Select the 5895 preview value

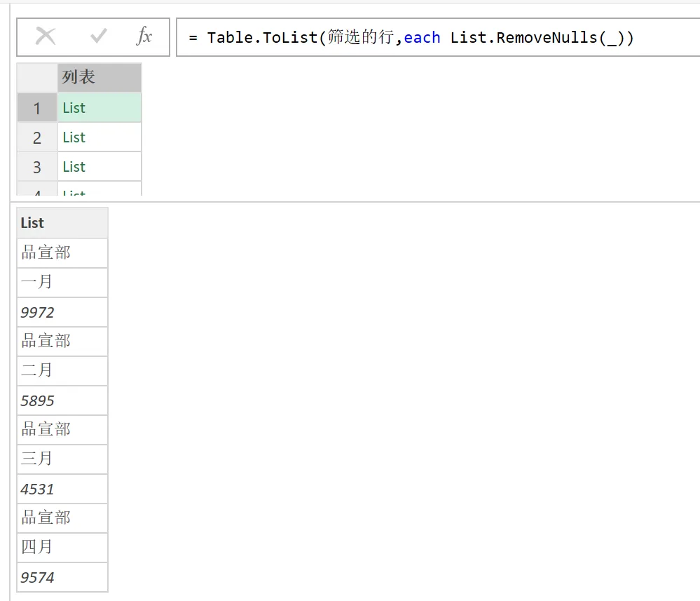[62, 400]
